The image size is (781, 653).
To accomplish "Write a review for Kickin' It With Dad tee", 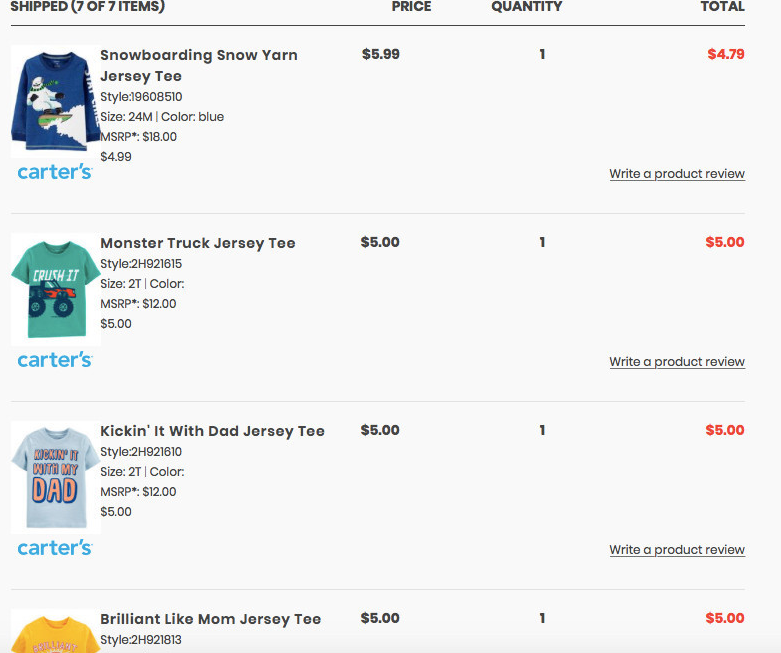I will [x=677, y=550].
